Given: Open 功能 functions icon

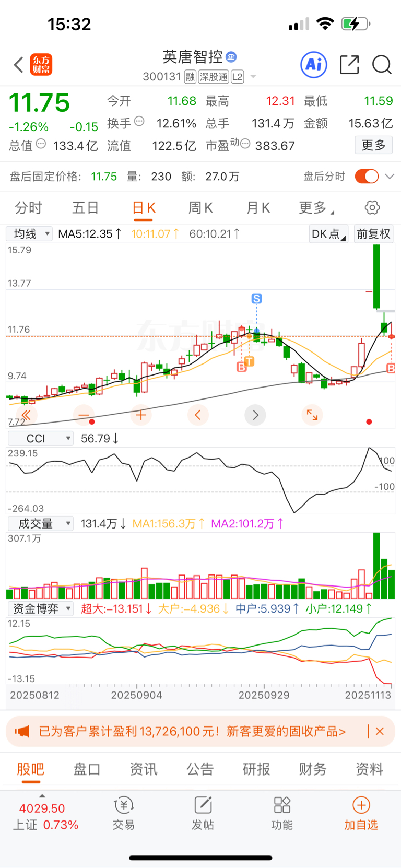Looking at the screenshot, I should (282, 814).
